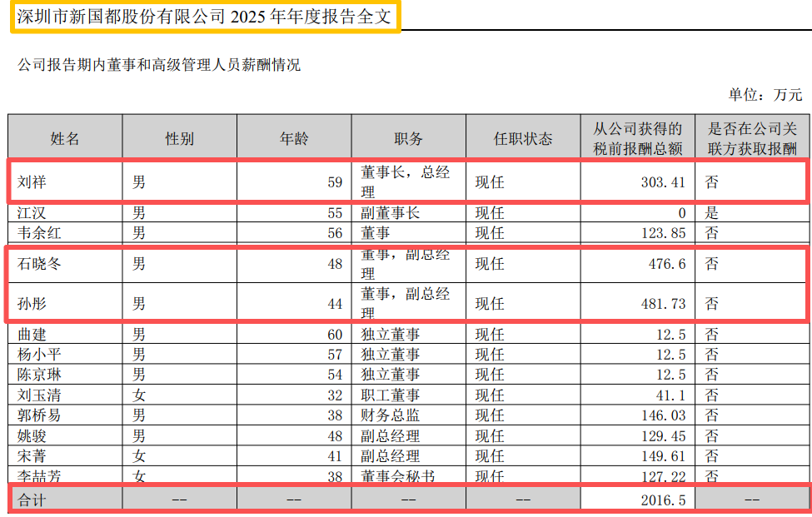Screen dimensions: 812x517
Task: Select the name cell 孙彤
Action: coord(32,304)
